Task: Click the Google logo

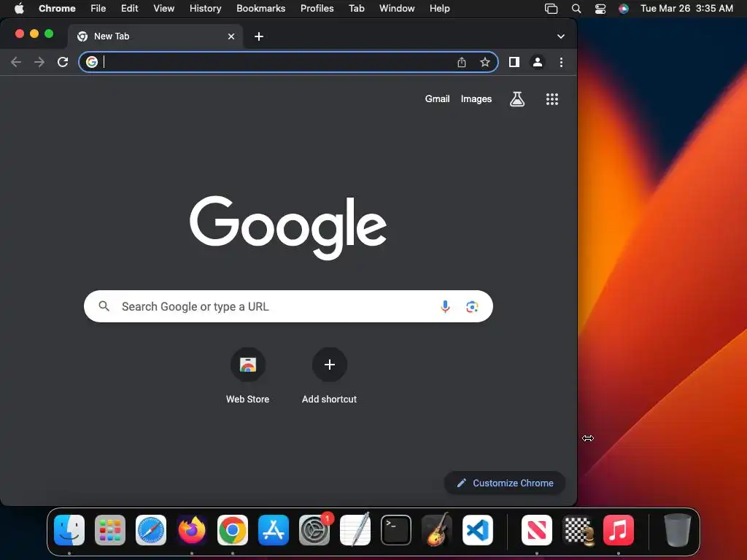Action: (x=288, y=227)
